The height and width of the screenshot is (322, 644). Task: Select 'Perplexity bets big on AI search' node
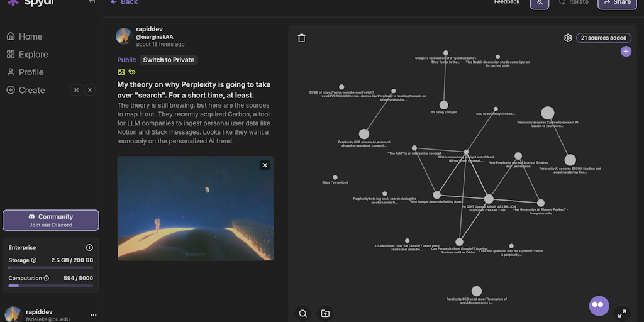[384, 194]
